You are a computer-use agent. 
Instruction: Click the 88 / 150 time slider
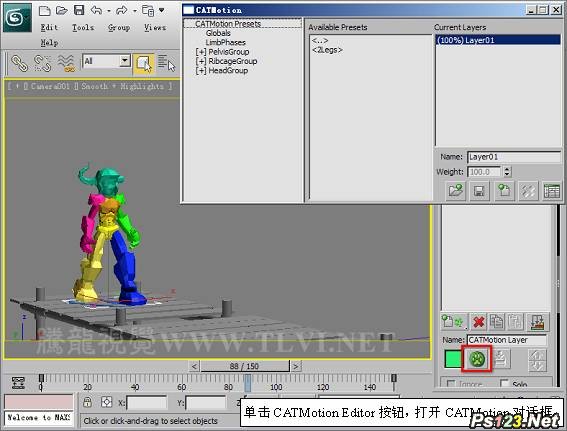(245, 366)
